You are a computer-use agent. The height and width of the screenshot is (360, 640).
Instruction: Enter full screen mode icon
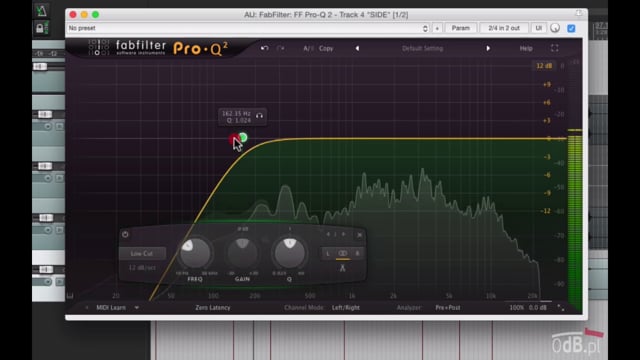pos(554,48)
